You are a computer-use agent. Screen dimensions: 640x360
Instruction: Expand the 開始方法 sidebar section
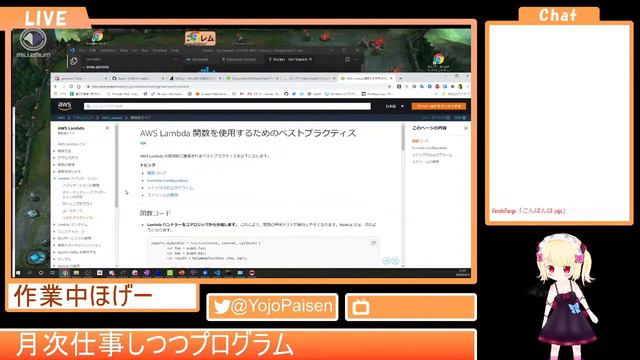[54, 151]
